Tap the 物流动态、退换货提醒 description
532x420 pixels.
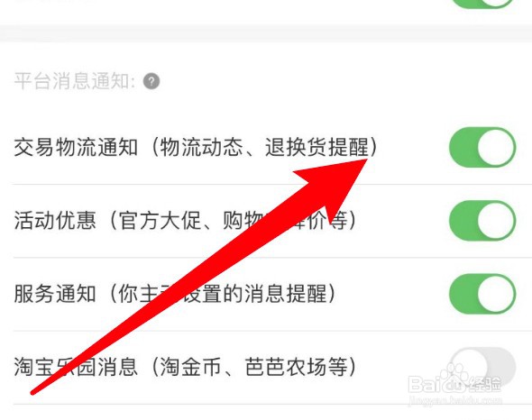(x=264, y=147)
